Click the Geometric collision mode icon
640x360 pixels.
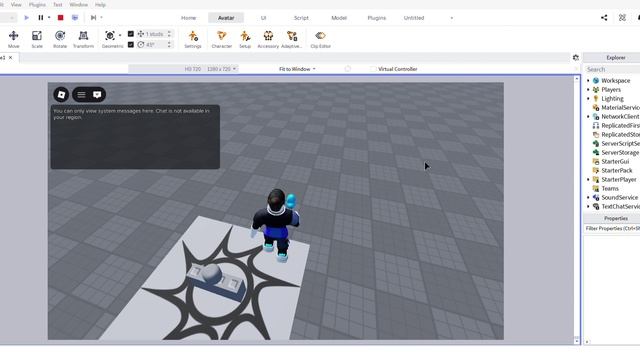pos(110,36)
